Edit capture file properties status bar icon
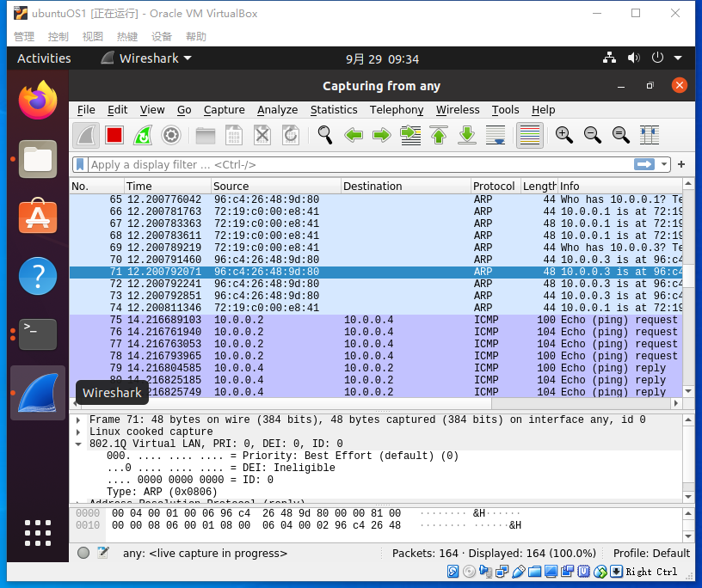This screenshot has width=702, height=588. (103, 553)
